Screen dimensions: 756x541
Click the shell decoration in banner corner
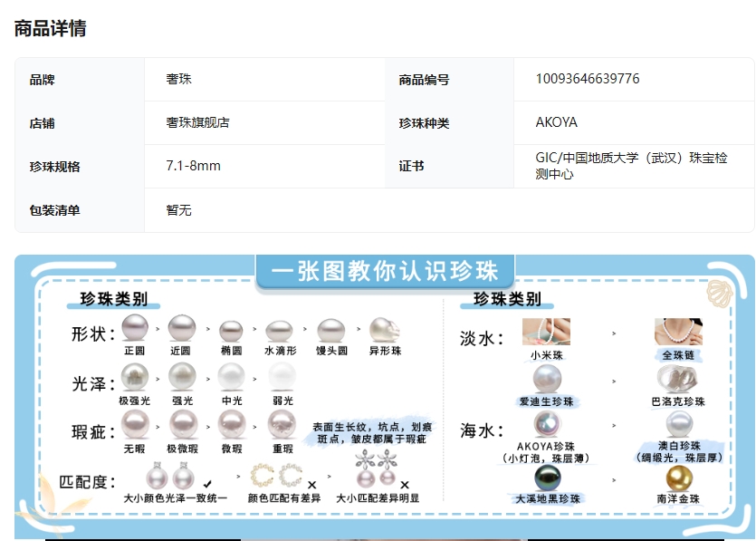[x=716, y=292]
